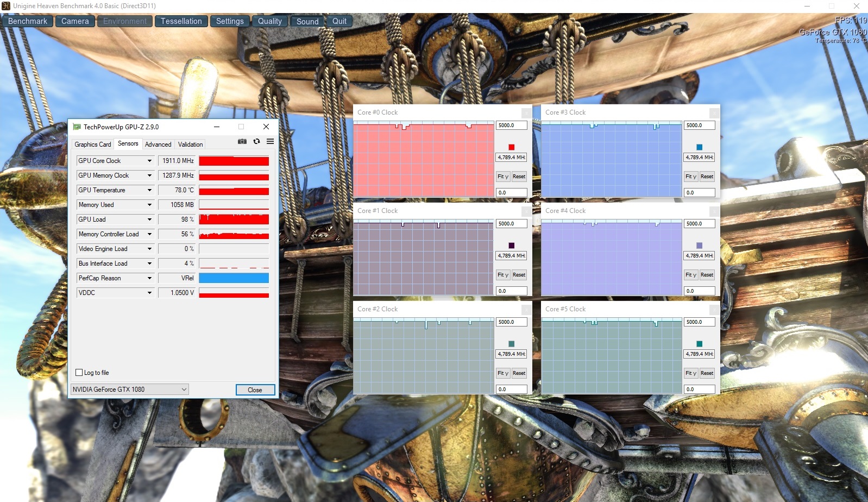Screen dimensions: 868x502
Task: Click the dark purple swatch for Core #1
Action: coord(512,246)
